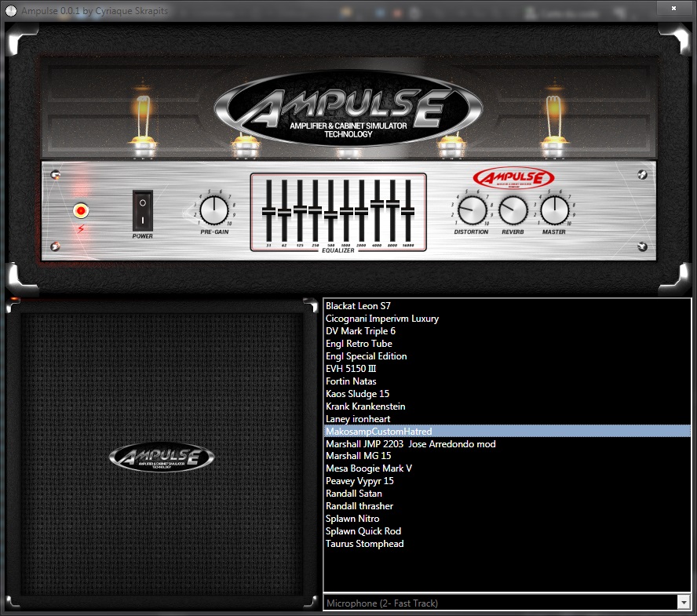This screenshot has height=616, width=697.
Task: Select Kaos Sludge 15
Action: (507, 394)
